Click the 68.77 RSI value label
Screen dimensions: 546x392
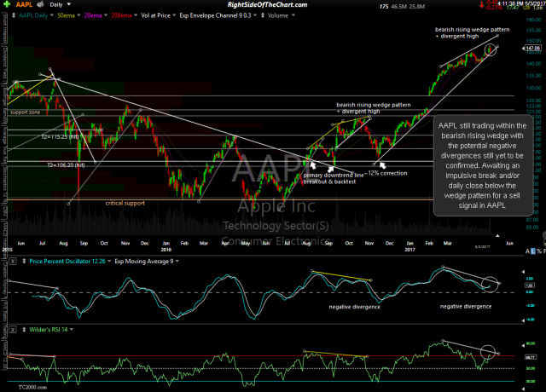(530, 357)
